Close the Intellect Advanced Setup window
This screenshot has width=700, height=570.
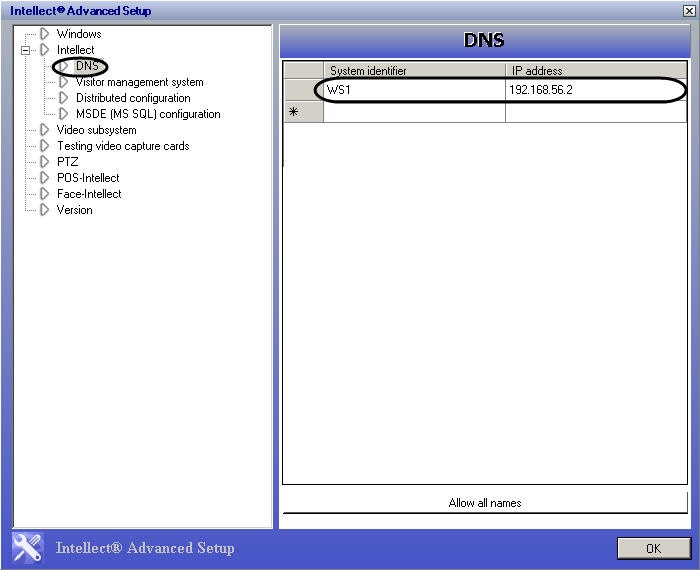[x=689, y=11]
